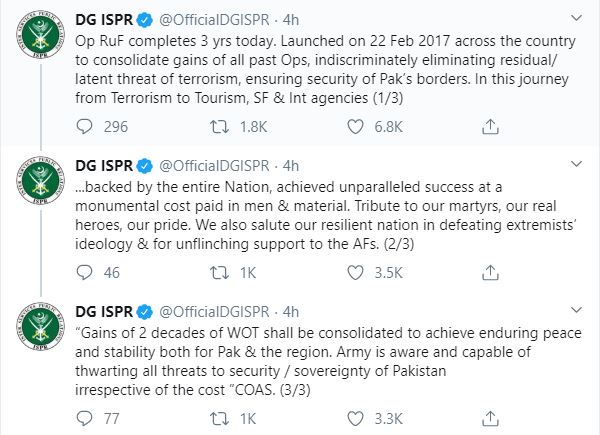Retweet the (2/3) tweet

pyautogui.click(x=219, y=272)
